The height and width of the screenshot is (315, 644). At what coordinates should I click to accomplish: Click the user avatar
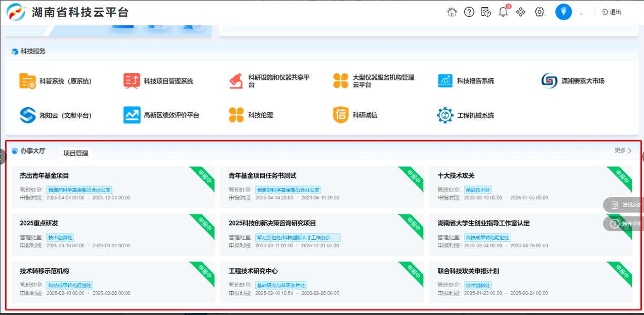click(x=563, y=12)
